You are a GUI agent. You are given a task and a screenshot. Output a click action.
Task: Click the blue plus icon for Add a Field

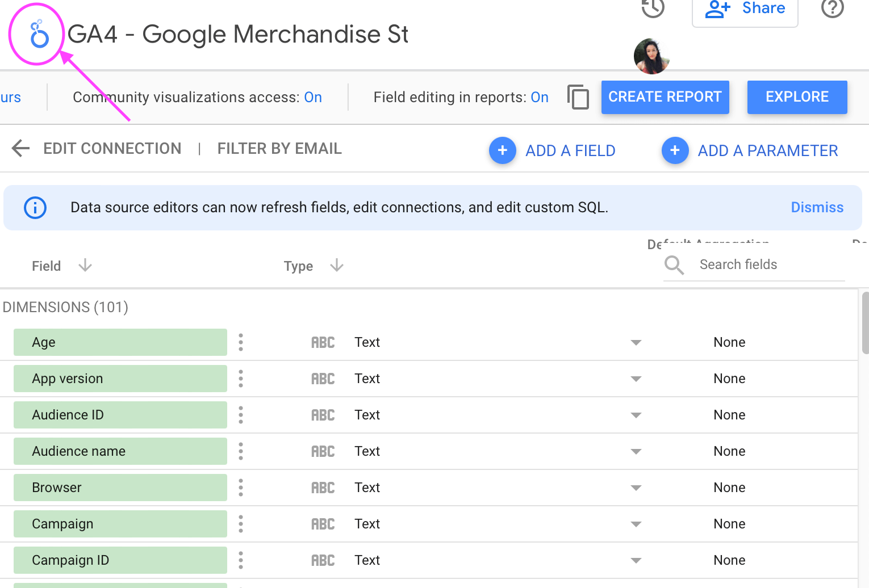point(503,150)
